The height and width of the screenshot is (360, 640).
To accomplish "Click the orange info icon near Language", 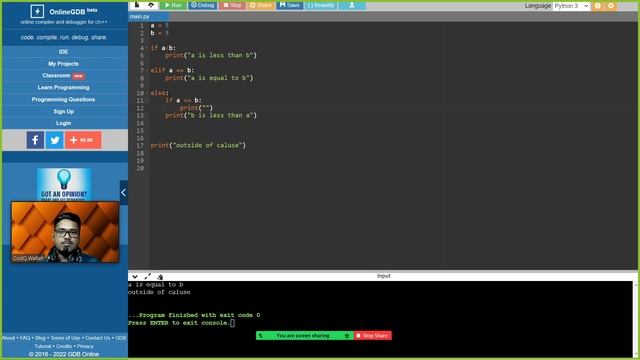I will coord(598,6).
